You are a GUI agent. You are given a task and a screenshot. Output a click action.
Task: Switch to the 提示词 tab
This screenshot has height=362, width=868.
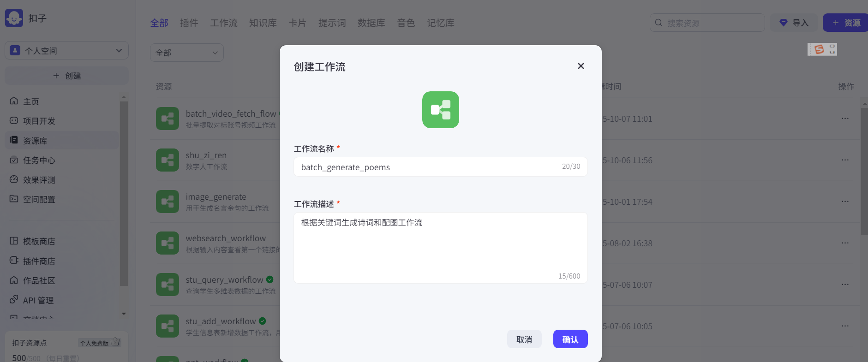(x=332, y=23)
